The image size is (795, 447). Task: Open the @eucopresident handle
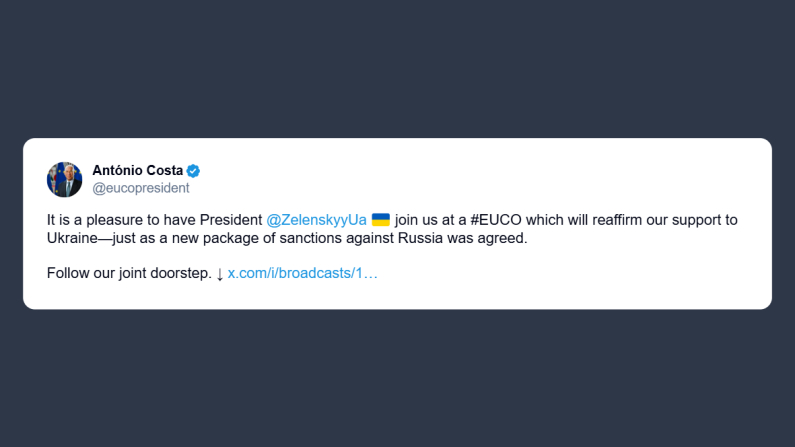pyautogui.click(x=140, y=187)
